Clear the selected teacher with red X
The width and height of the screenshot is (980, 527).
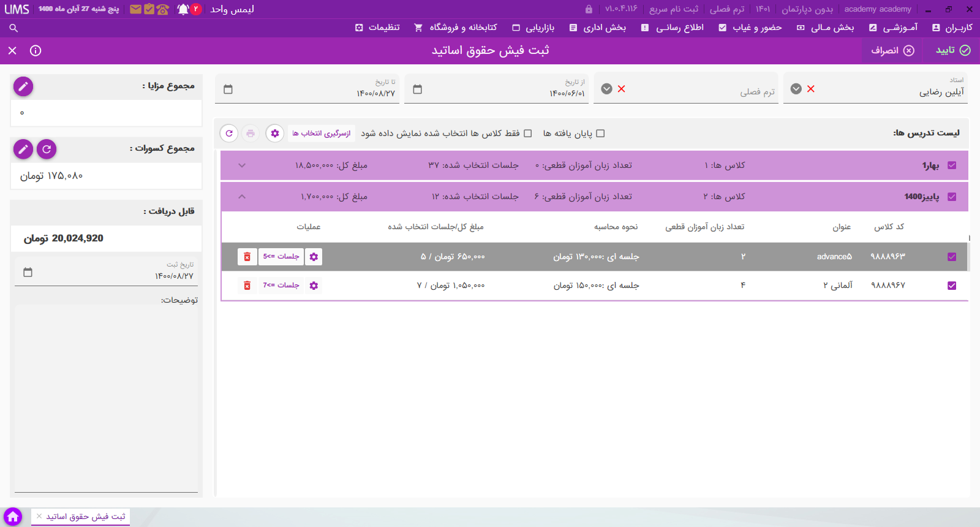click(810, 89)
